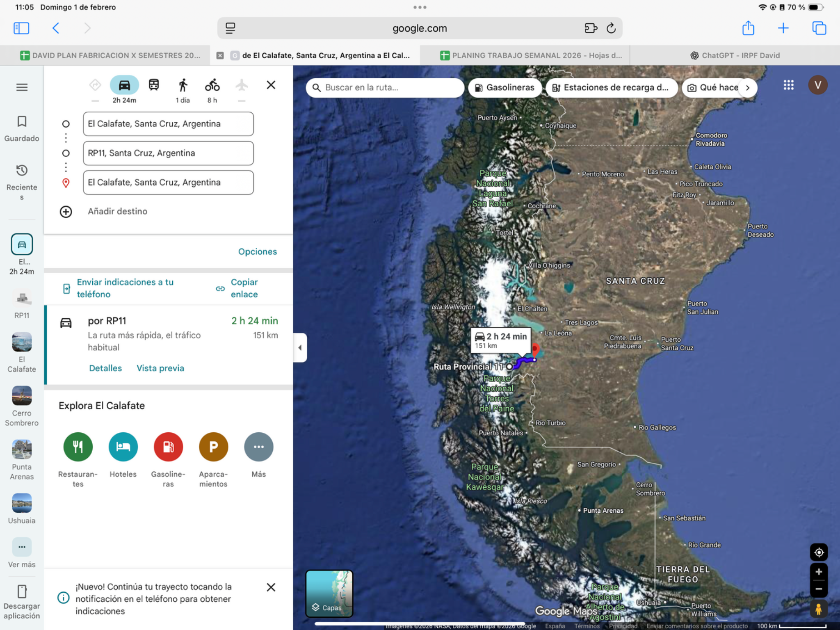Switch to ChatGPT - IRPF David tab
Viewport: 840px width, 630px height.
(x=735, y=55)
